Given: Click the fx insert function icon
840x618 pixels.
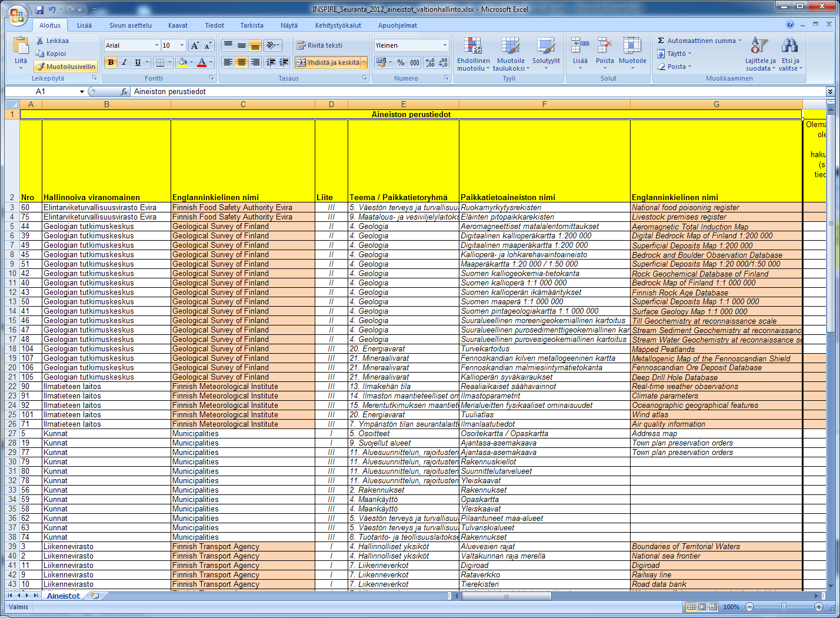Looking at the screenshot, I should click(124, 91).
